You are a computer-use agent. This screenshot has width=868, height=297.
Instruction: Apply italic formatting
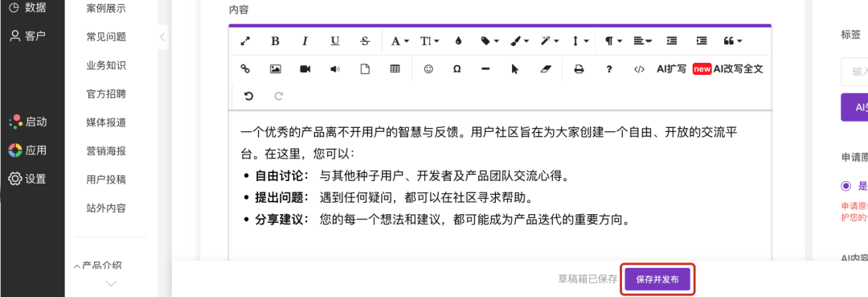(x=305, y=41)
